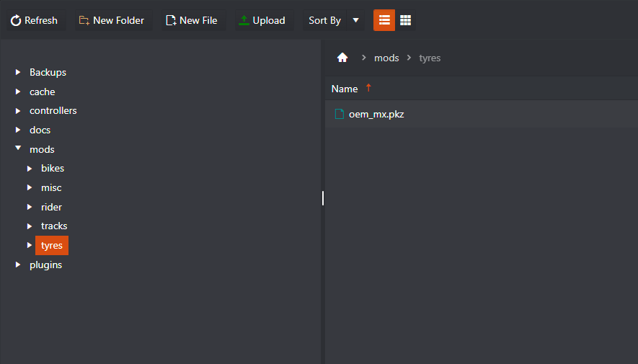Select file oem_mx.pkz
The height and width of the screenshot is (364, 638).
point(482,115)
